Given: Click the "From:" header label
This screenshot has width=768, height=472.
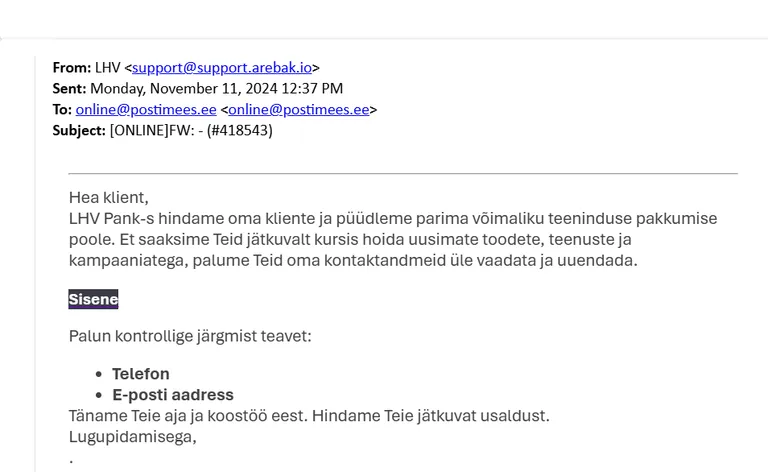Looking at the screenshot, I should (72, 68).
